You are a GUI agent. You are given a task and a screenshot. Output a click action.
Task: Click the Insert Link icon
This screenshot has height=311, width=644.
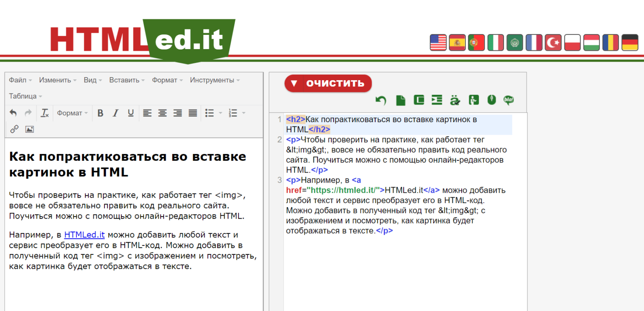point(14,129)
